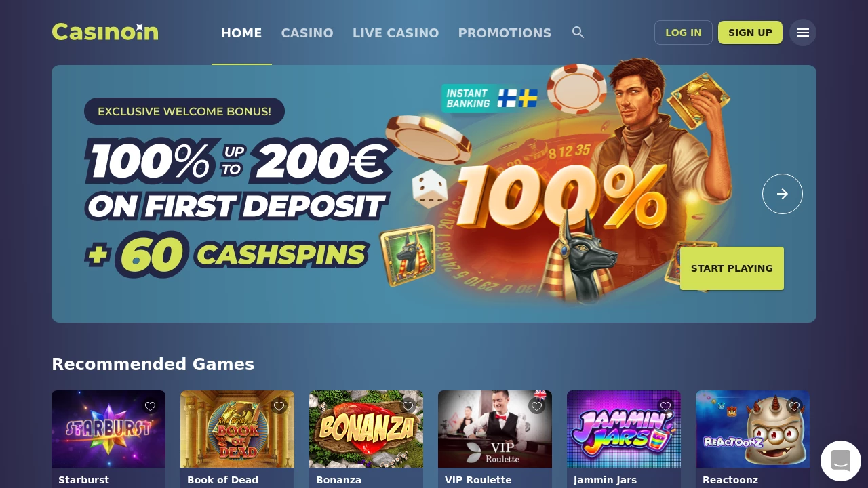Toggle the heart on VIP Roulette
This screenshot has width=868, height=488.
click(537, 406)
